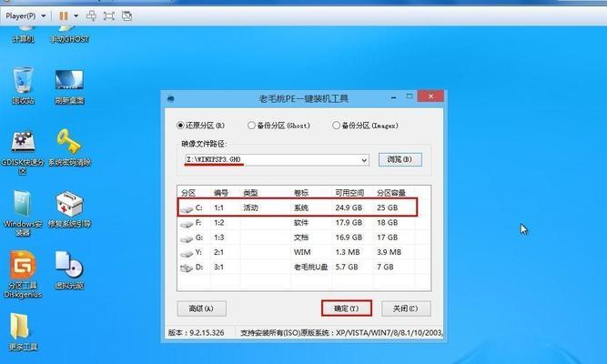Click the WIM volume label cell
Viewport: 607px width, 364px height.
click(x=302, y=252)
